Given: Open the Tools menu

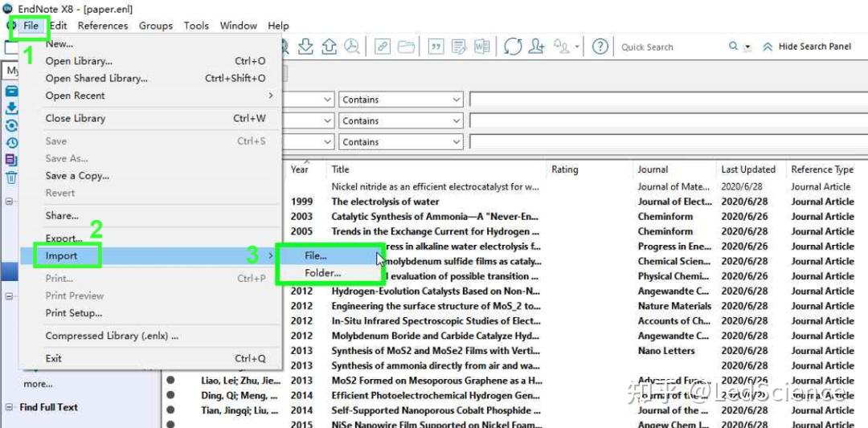Looking at the screenshot, I should coord(197,26).
